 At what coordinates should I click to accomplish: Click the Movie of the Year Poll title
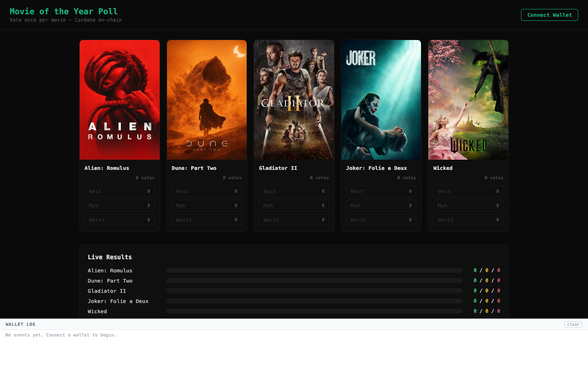[64, 11]
